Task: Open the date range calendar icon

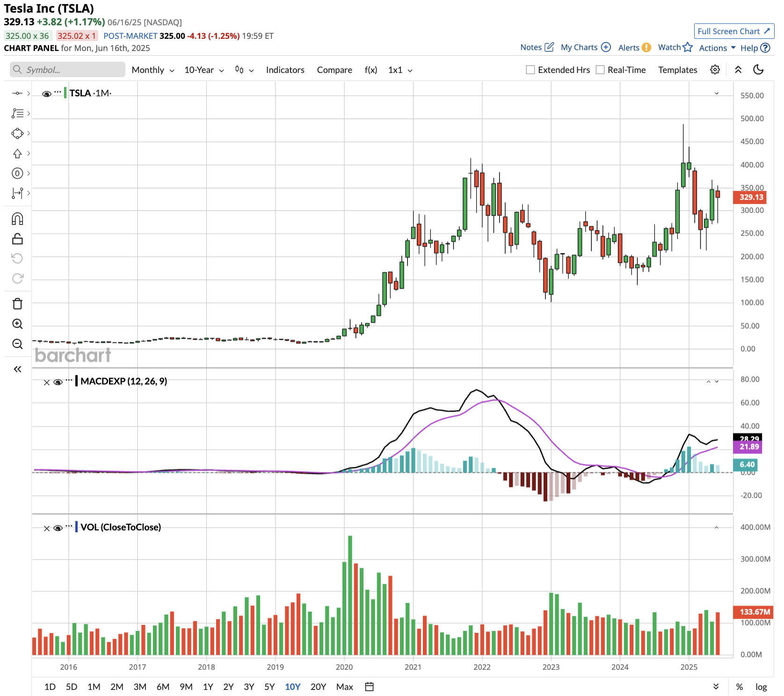Action: click(369, 687)
